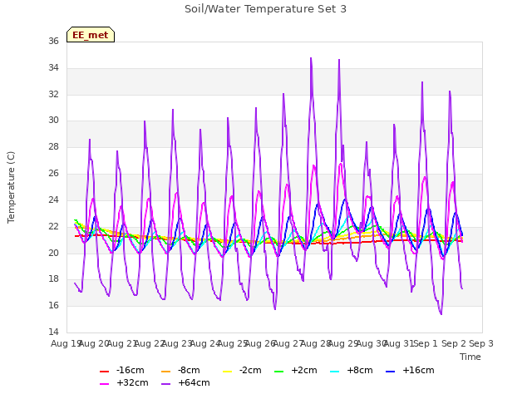Click the y-axis value 24
532x399 pixels.
[x=53, y=199]
